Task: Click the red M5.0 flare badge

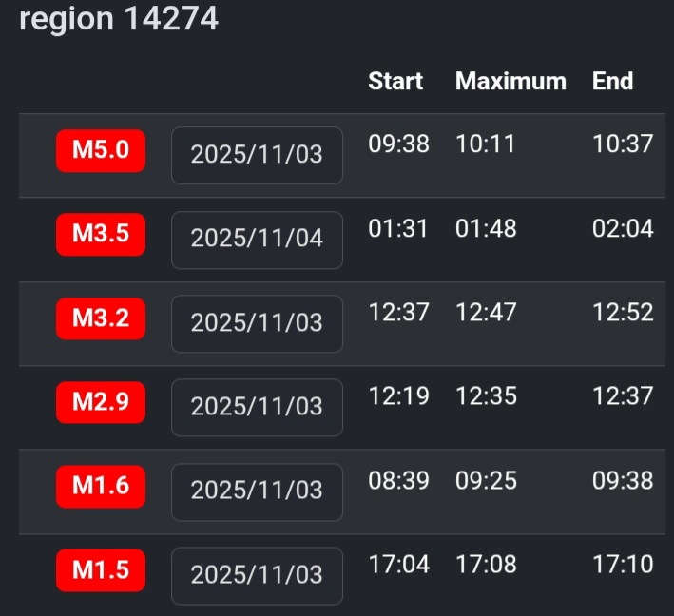Action: (x=101, y=151)
